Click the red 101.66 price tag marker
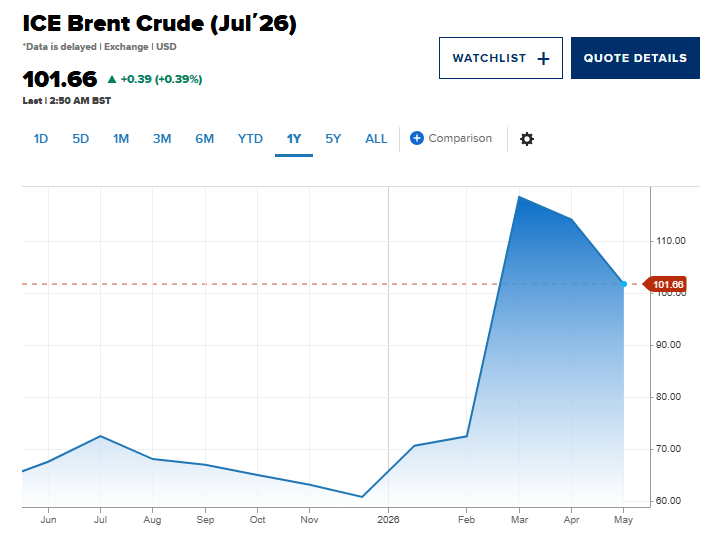The width and height of the screenshot is (723, 537). point(665,284)
